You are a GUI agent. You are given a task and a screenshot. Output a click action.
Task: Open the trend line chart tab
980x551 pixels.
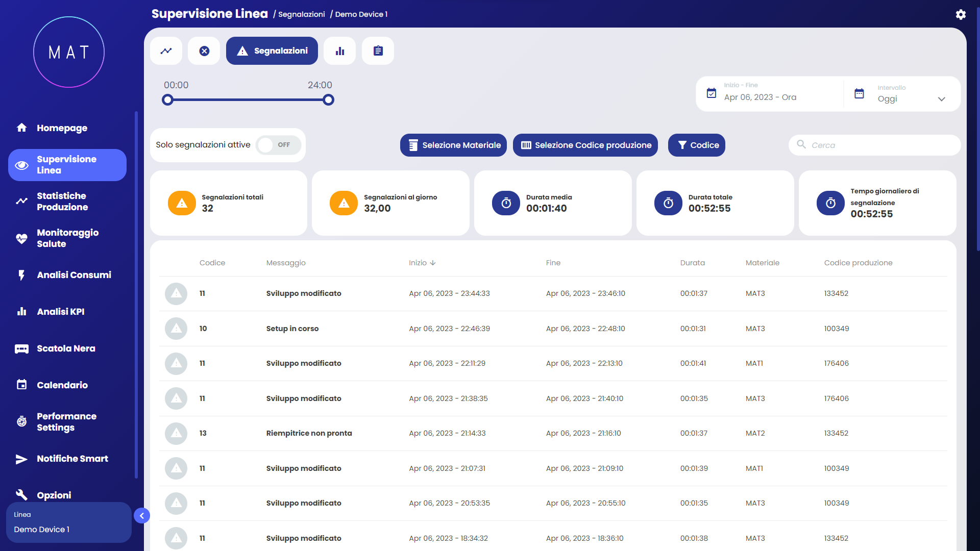tap(166, 51)
